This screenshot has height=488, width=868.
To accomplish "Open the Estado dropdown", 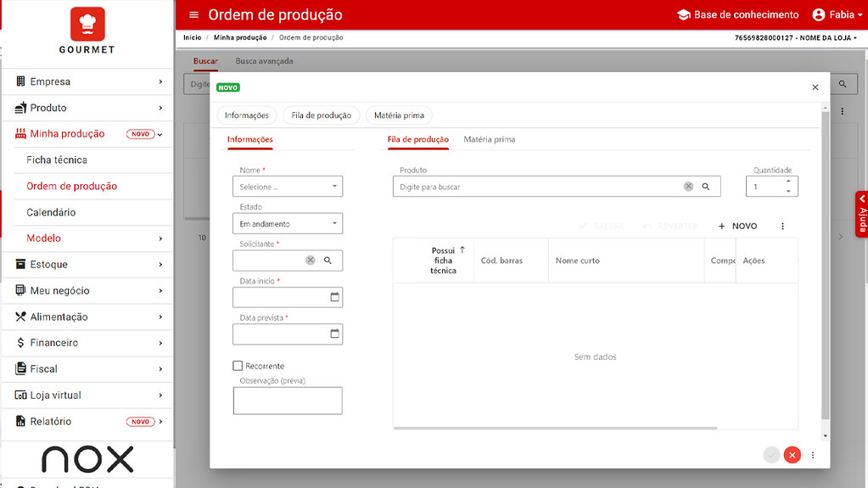I will (x=287, y=224).
